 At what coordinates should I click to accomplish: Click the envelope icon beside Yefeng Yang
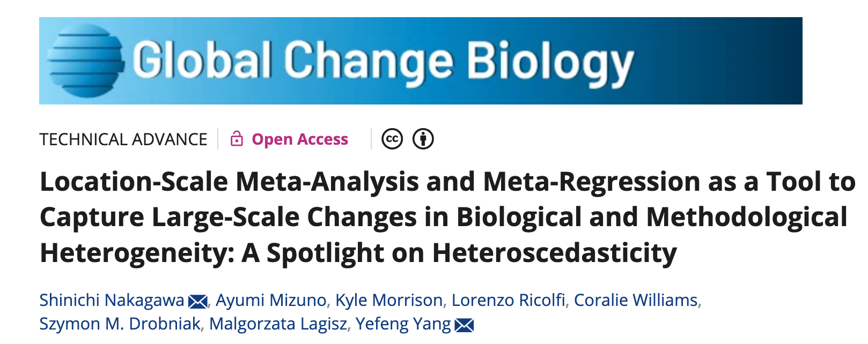pyautogui.click(x=464, y=325)
